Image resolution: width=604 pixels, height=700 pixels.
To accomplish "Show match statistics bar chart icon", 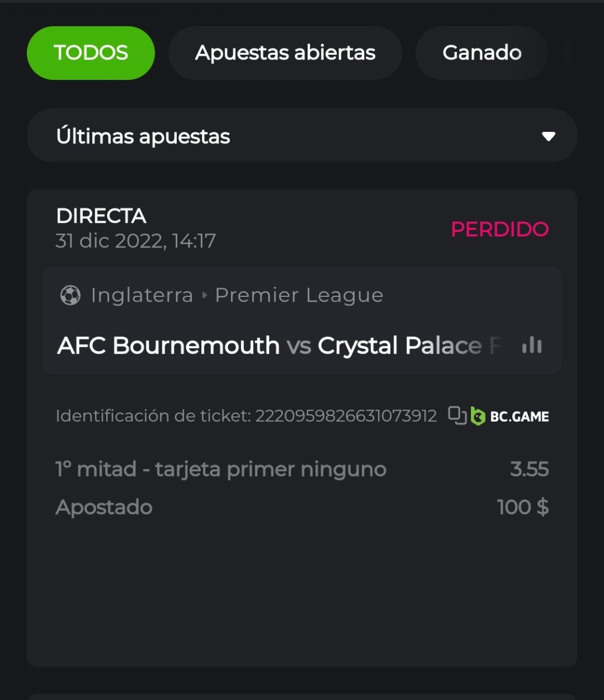I will (x=532, y=345).
